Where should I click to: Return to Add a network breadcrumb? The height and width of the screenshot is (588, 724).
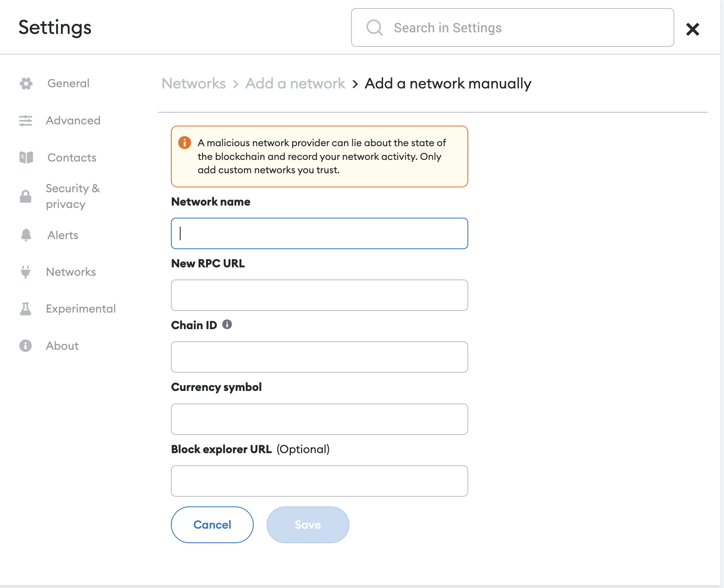tap(295, 84)
